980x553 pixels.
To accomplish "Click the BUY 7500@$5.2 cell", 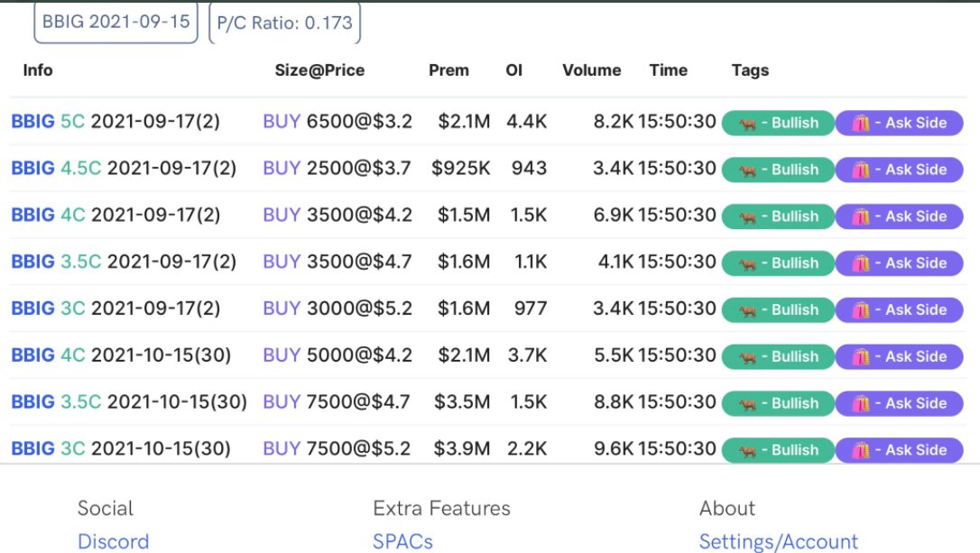I will pos(337,448).
